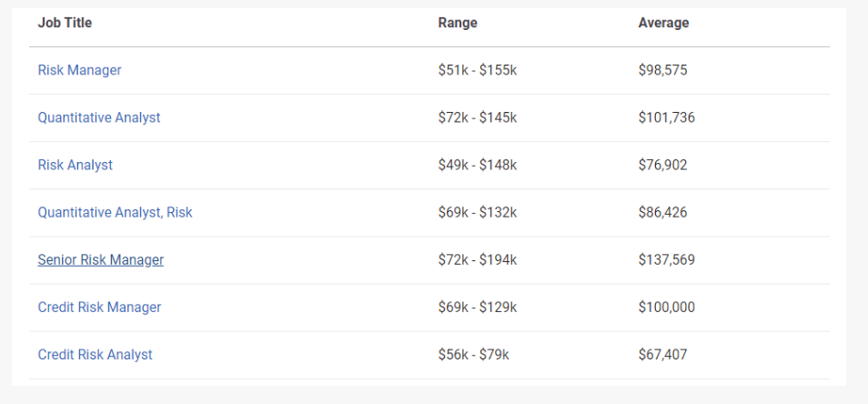Select the Quantitative Analyst, Risk link
Viewport: 868px width, 404px height.
pyautogui.click(x=115, y=212)
